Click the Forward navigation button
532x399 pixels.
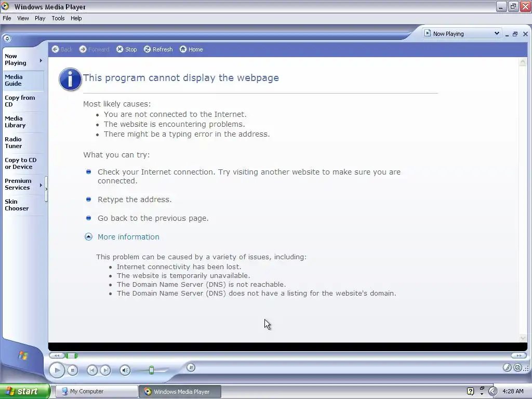[95, 49]
